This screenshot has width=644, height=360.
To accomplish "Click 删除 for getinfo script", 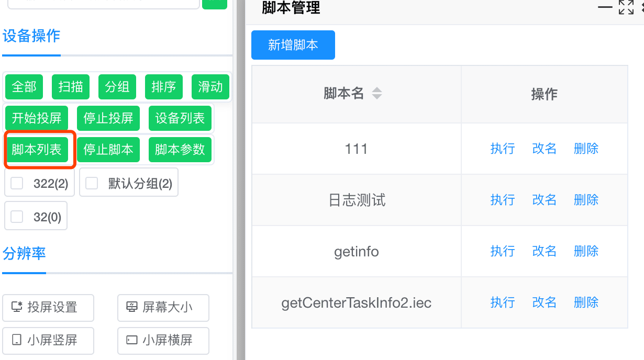I will coord(586,251).
